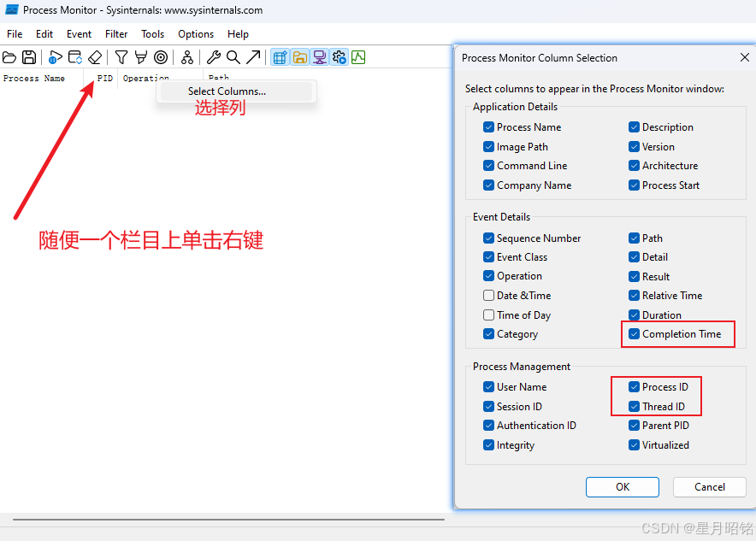Toggle the Autoscroll toolbar icon
756x541 pixels.
pyautogui.click(x=75, y=57)
